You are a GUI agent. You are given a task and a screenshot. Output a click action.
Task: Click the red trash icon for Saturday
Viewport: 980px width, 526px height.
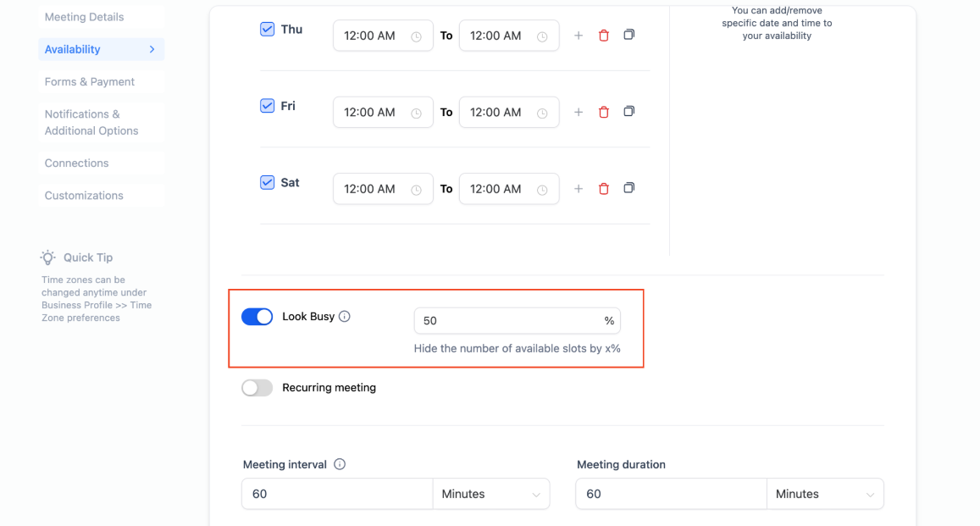click(604, 189)
